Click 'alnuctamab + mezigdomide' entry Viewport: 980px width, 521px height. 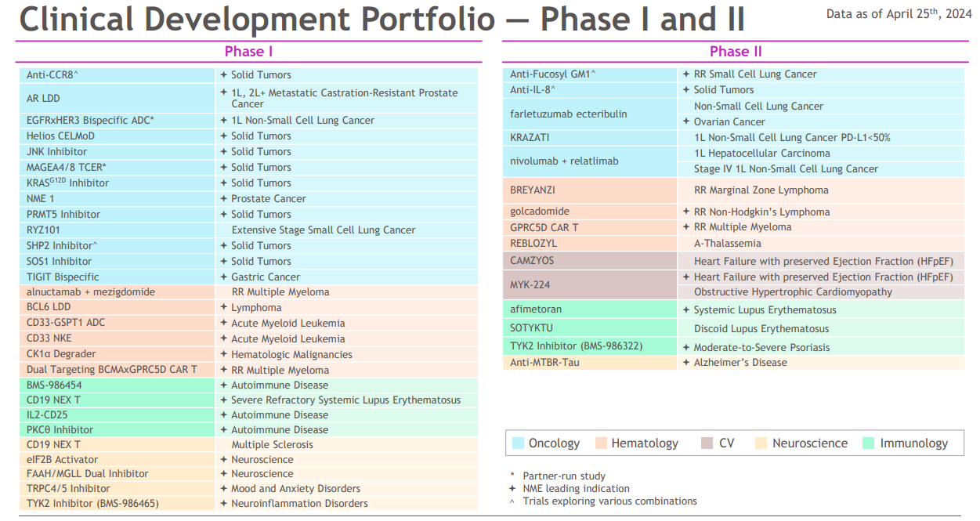pos(91,292)
